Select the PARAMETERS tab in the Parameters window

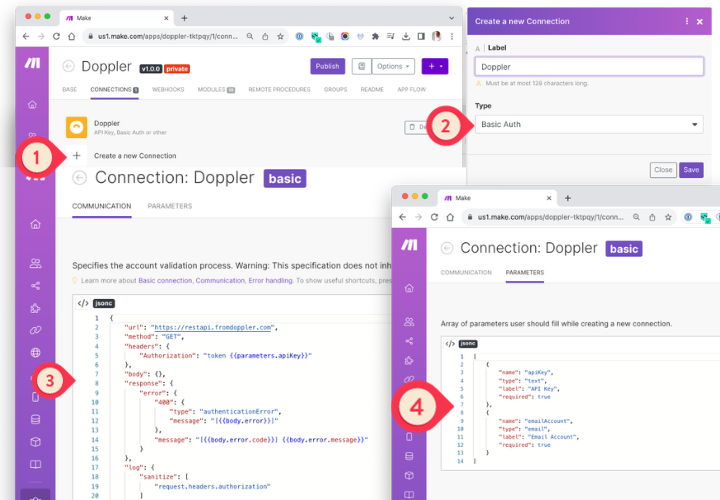point(525,272)
